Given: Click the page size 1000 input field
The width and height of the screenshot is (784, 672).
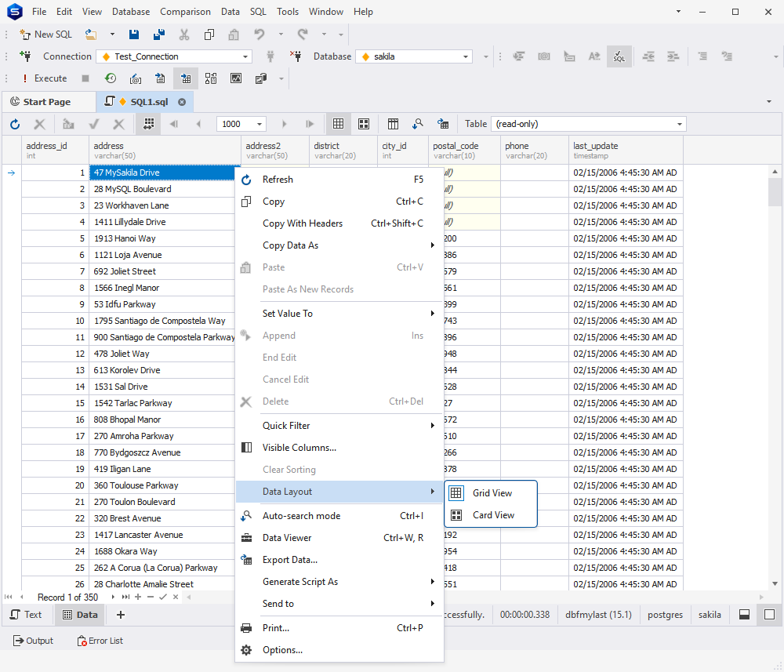Looking at the screenshot, I should tap(237, 124).
